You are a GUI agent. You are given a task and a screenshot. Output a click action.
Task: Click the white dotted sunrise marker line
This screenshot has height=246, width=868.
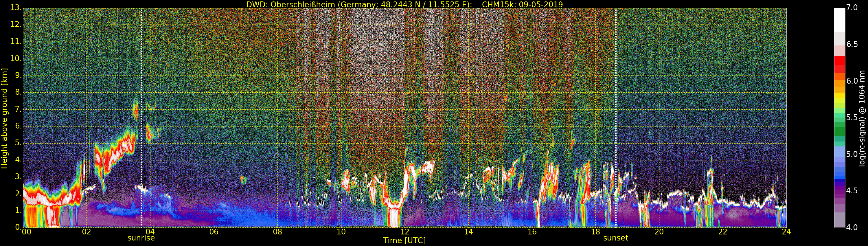click(141, 118)
